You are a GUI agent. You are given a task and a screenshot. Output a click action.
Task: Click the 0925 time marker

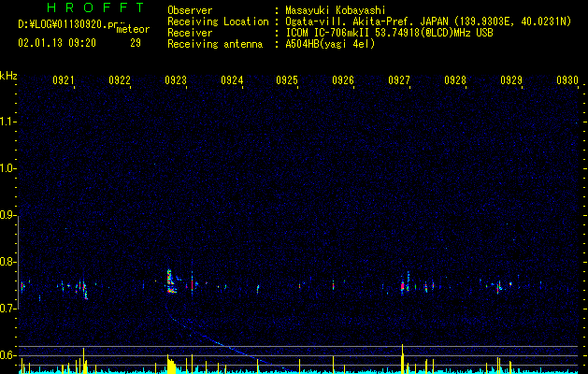(x=287, y=80)
